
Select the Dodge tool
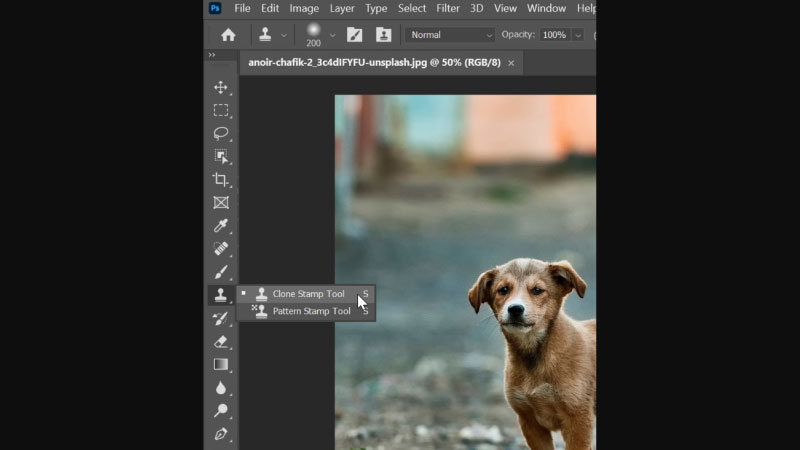click(x=221, y=411)
